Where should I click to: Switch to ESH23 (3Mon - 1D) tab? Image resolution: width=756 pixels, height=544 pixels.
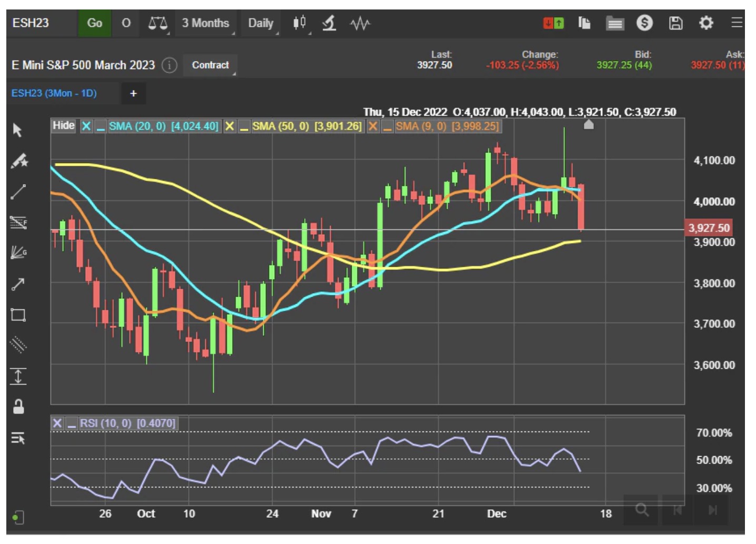pos(54,93)
